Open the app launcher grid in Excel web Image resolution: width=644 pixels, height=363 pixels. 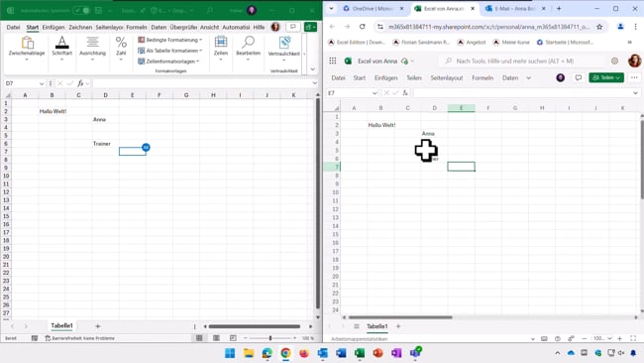pyautogui.click(x=333, y=60)
